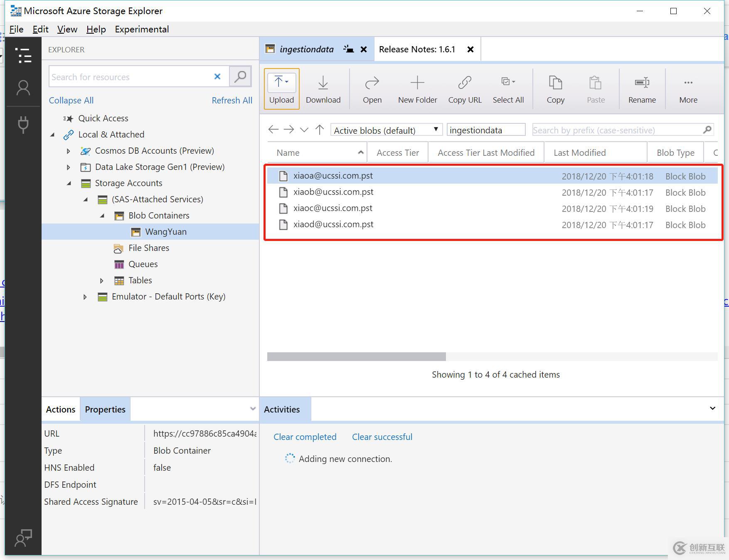729x560 pixels.
Task: Click the pin icon on ingestiondata tab
Action: [348, 49]
